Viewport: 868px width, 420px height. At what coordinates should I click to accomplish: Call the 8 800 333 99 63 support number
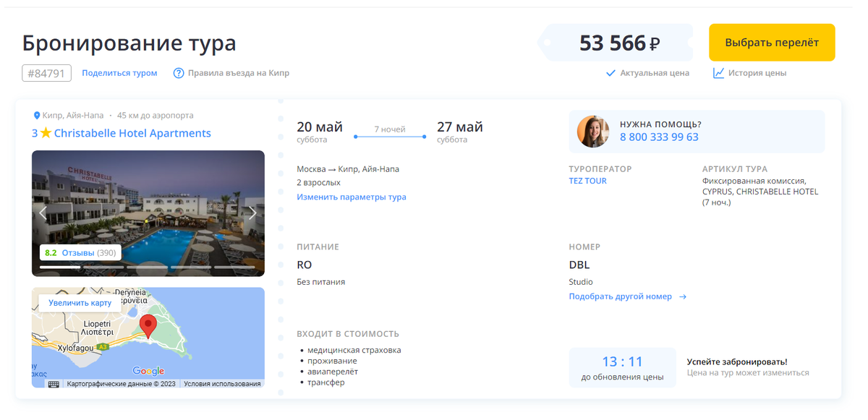(x=660, y=137)
